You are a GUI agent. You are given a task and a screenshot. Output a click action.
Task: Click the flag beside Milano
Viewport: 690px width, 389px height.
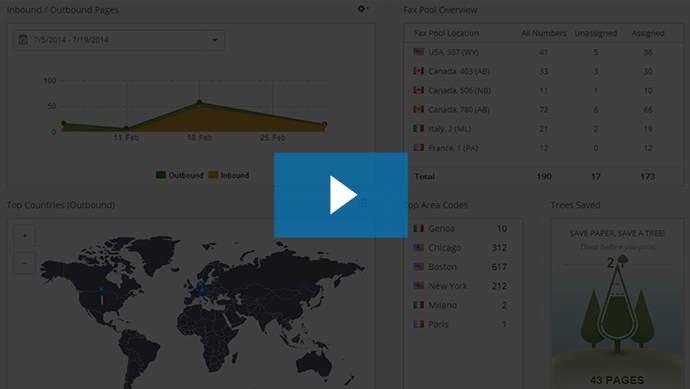(x=418, y=305)
